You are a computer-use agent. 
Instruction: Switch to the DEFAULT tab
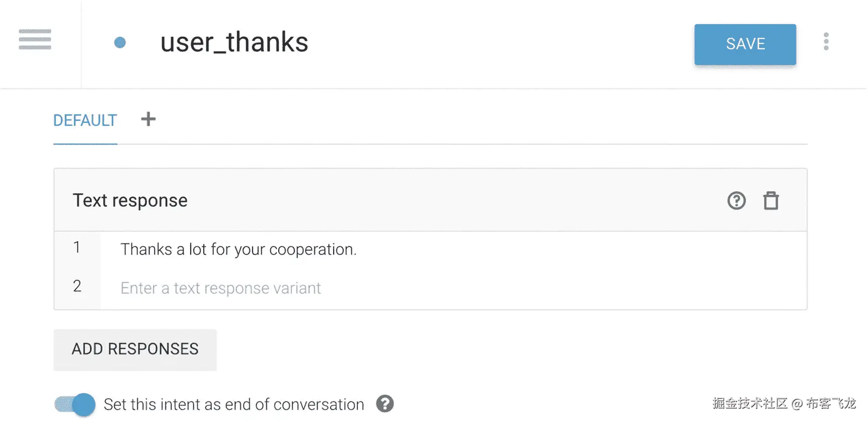pos(85,121)
